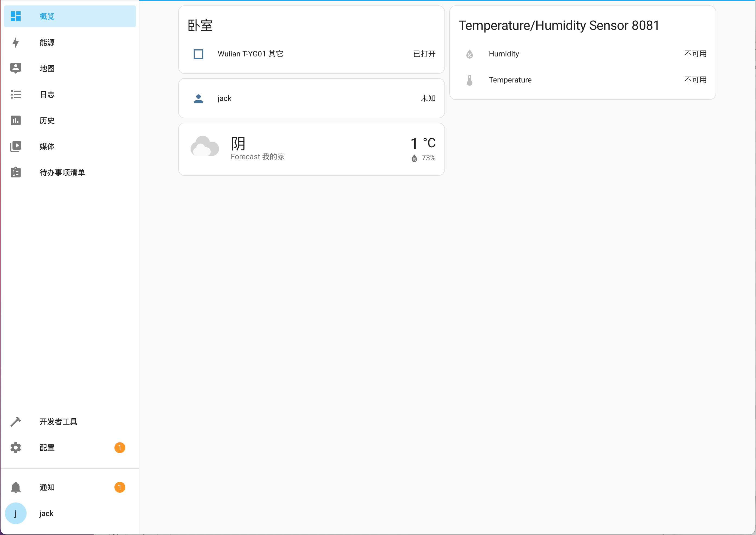The image size is (756, 535).
Task: Click the Temperature thermometer icon
Action: click(470, 80)
